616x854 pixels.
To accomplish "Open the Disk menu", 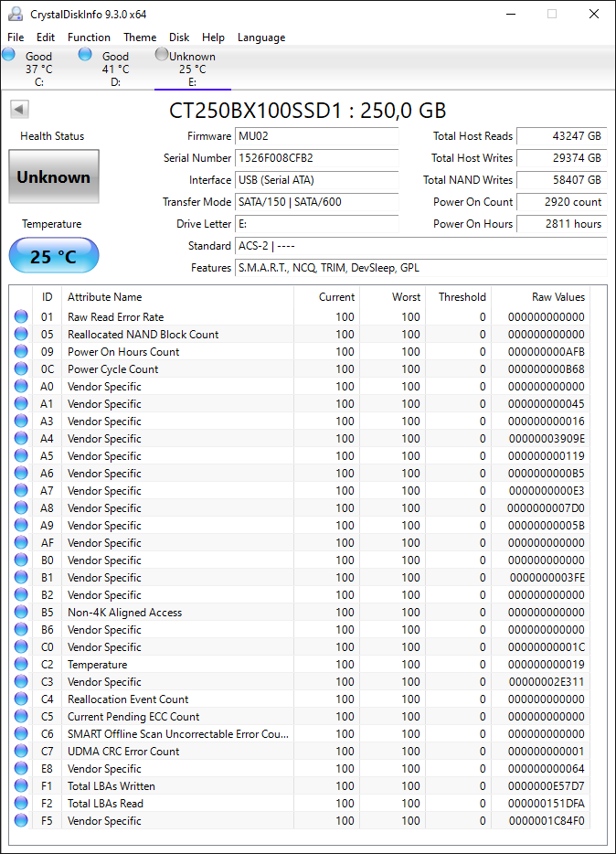I will coord(179,37).
